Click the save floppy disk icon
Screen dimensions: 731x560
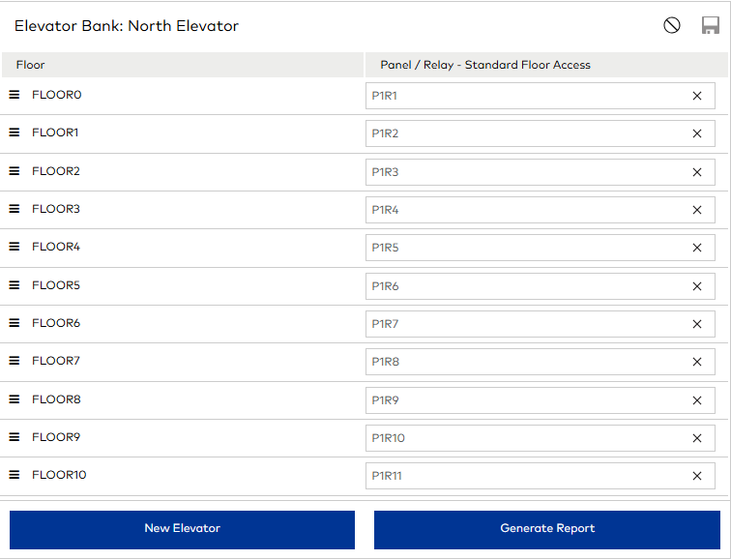pyautogui.click(x=711, y=26)
